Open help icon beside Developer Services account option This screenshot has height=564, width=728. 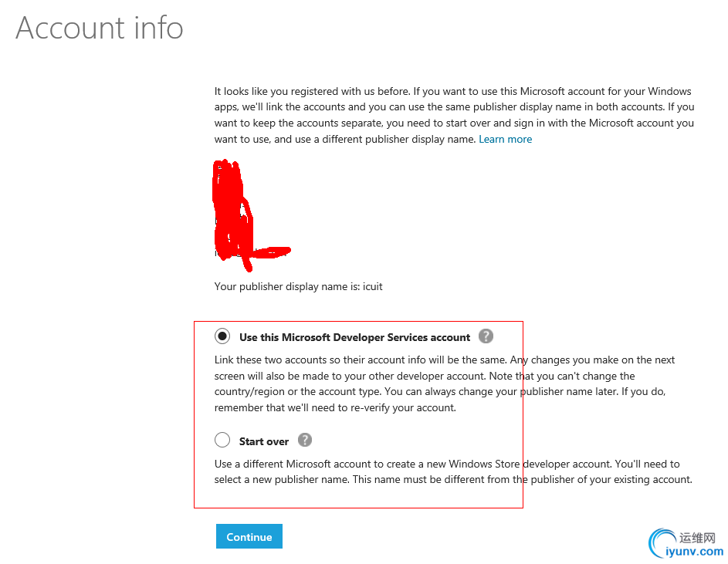[486, 336]
